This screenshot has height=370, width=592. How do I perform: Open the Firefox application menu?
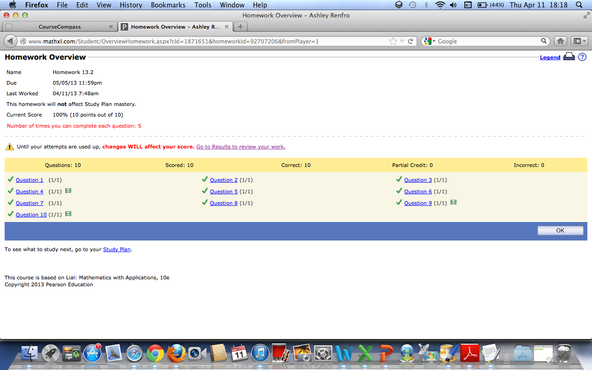pos(37,5)
